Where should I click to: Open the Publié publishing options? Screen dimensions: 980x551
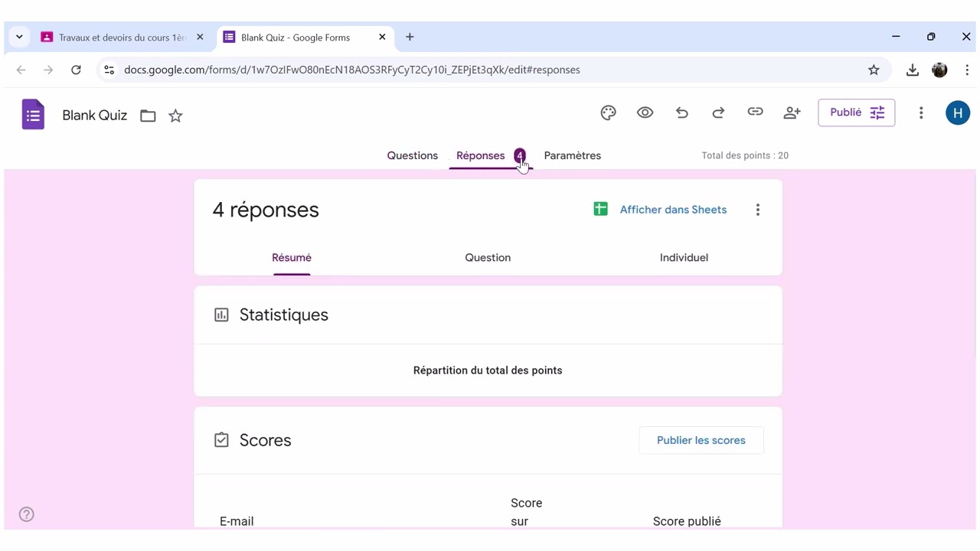pos(856,112)
